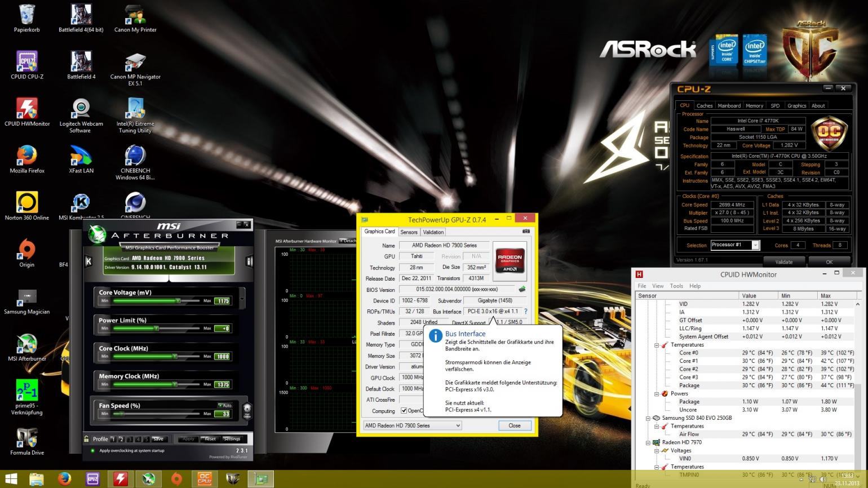Viewport: 868px width, 488px height.
Task: Click Validate button in CPU-Z
Action: click(783, 262)
